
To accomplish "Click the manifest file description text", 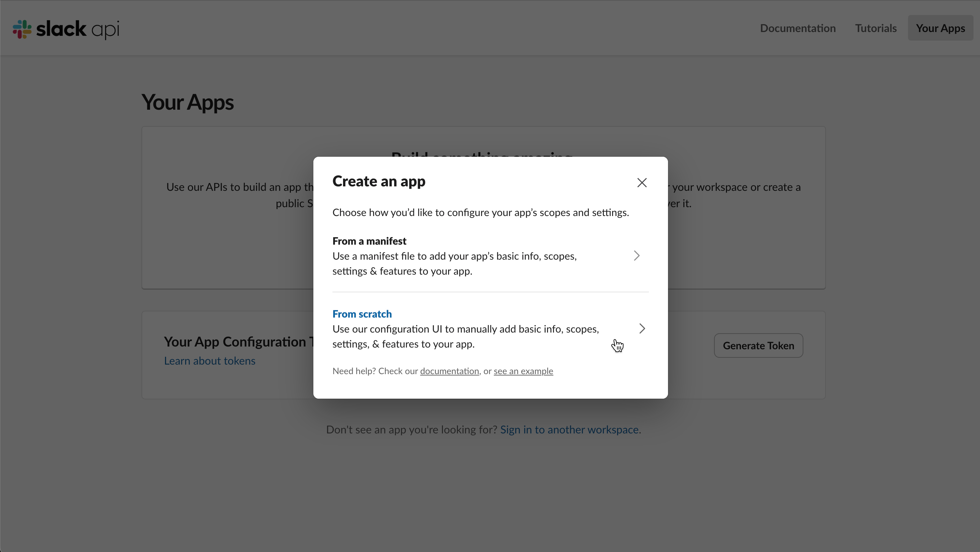I will point(454,263).
